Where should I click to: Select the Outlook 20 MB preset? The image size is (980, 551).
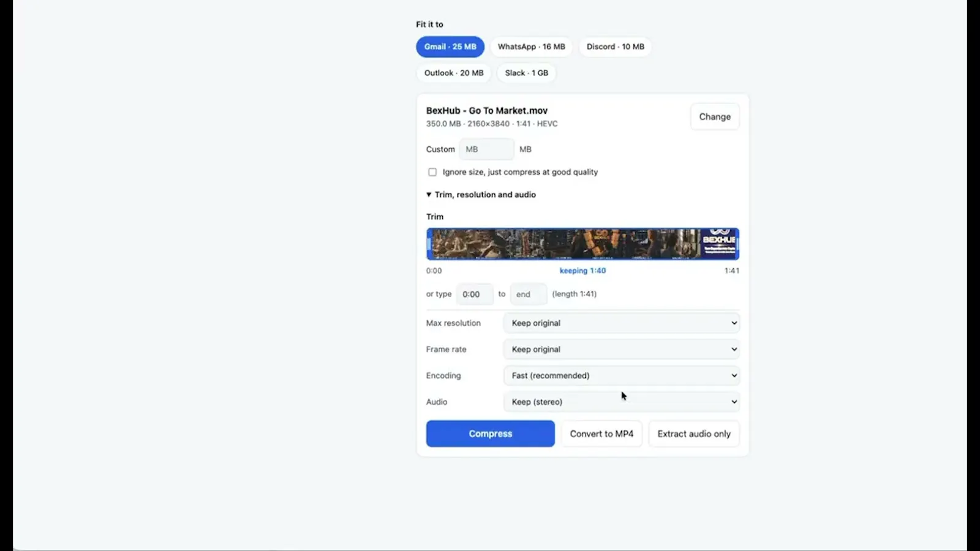click(454, 73)
